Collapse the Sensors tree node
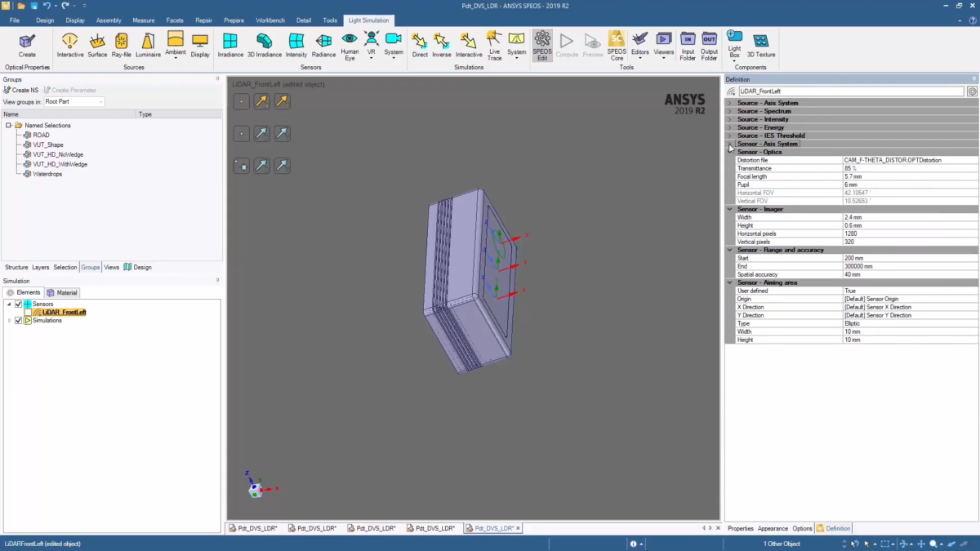This screenshot has height=551, width=980. click(9, 304)
